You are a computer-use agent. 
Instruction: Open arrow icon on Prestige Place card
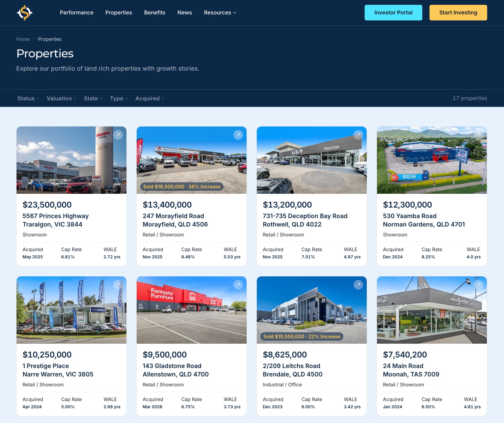pos(118,285)
